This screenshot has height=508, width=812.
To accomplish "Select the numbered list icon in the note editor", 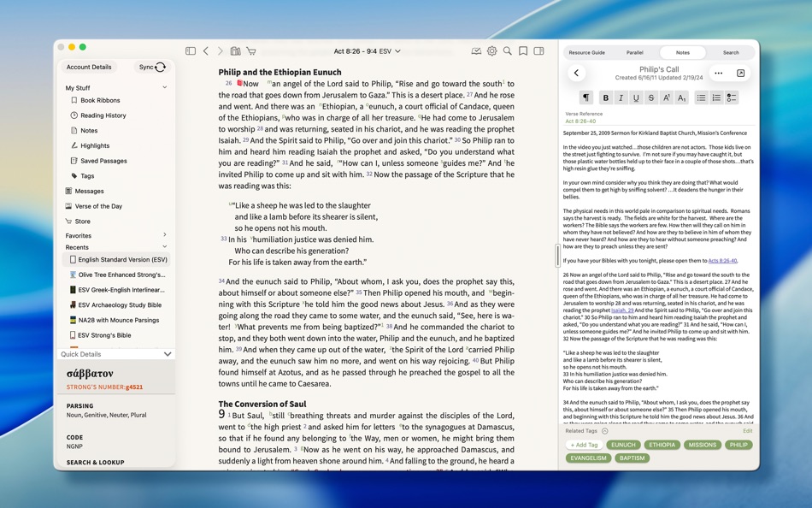I will [x=716, y=97].
